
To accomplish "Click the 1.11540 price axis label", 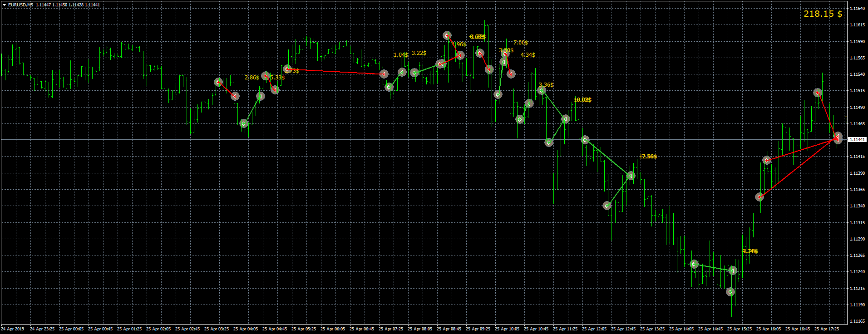I will [x=857, y=74].
